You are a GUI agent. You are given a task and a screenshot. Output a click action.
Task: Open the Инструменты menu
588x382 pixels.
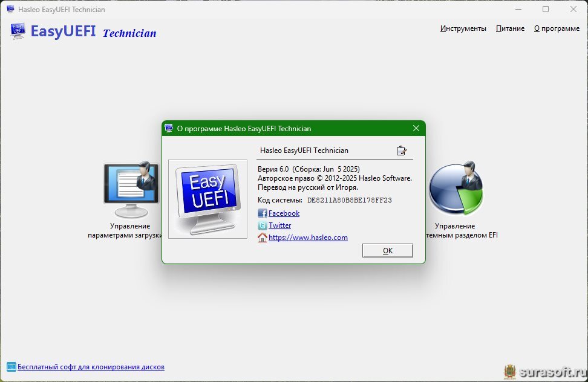click(463, 28)
